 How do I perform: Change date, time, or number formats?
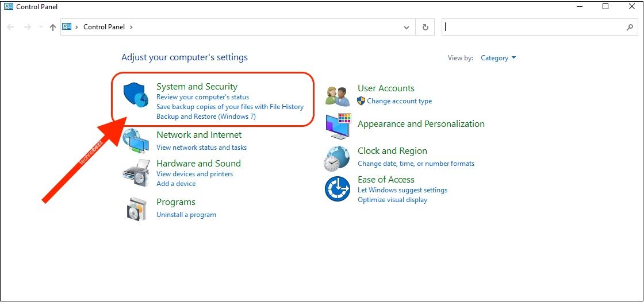pos(416,164)
